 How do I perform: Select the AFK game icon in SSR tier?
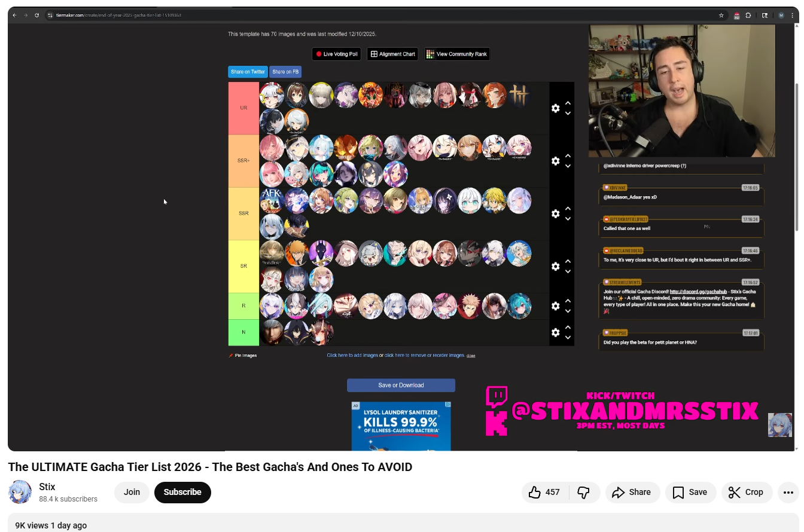272,201
